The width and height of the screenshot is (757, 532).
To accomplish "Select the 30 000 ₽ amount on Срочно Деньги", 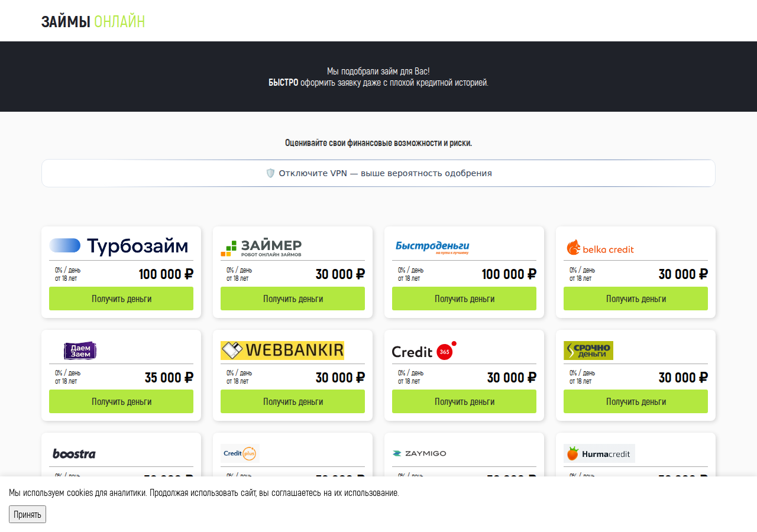I will tap(683, 377).
